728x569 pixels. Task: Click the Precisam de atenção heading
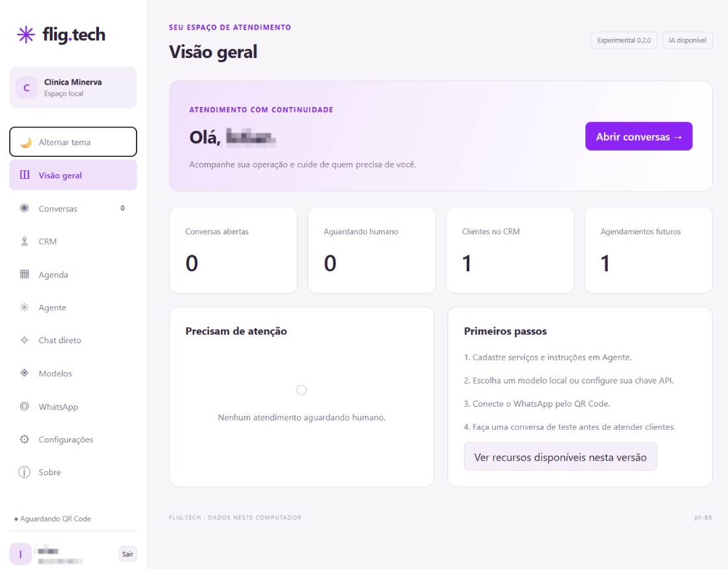point(236,331)
